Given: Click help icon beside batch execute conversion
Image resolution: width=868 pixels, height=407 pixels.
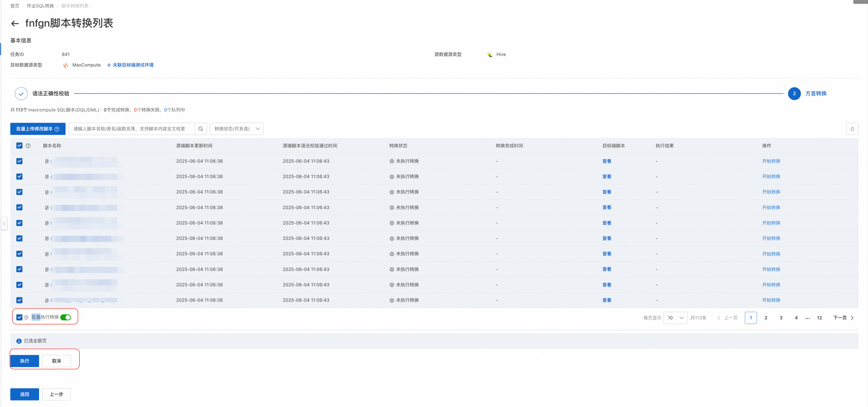Looking at the screenshot, I should click(x=26, y=317).
